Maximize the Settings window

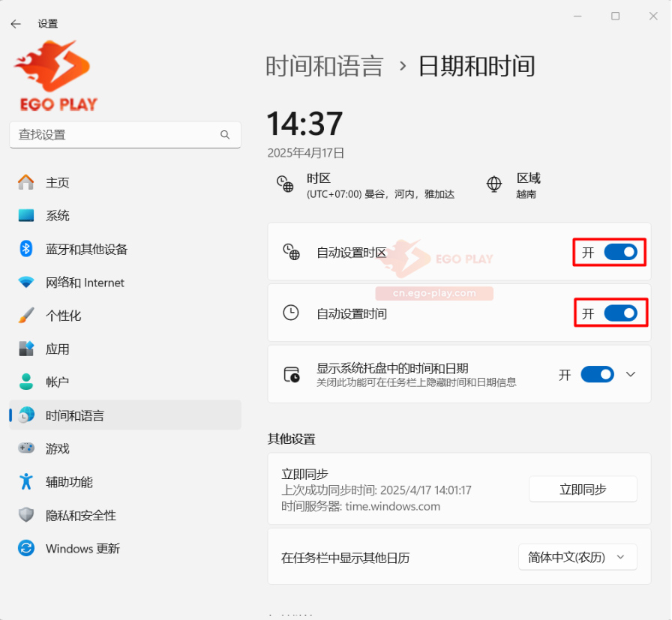616,16
